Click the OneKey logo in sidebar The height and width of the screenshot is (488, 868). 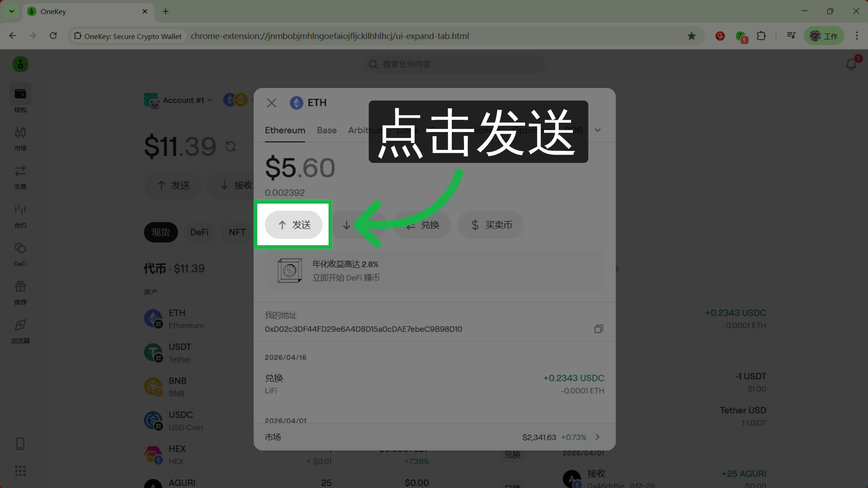pyautogui.click(x=21, y=64)
